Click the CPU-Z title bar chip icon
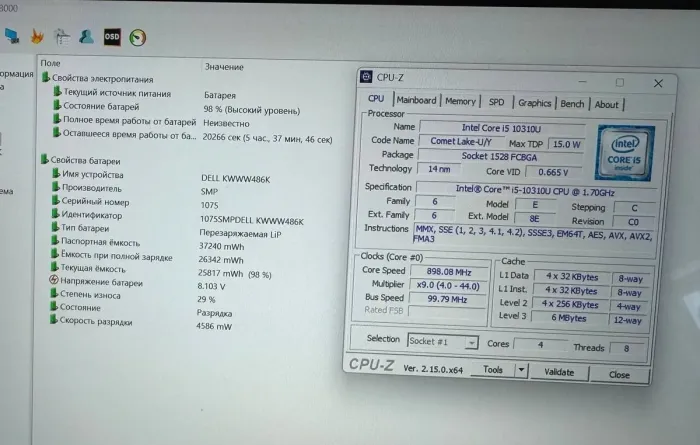The width and height of the screenshot is (700, 445). (x=366, y=77)
